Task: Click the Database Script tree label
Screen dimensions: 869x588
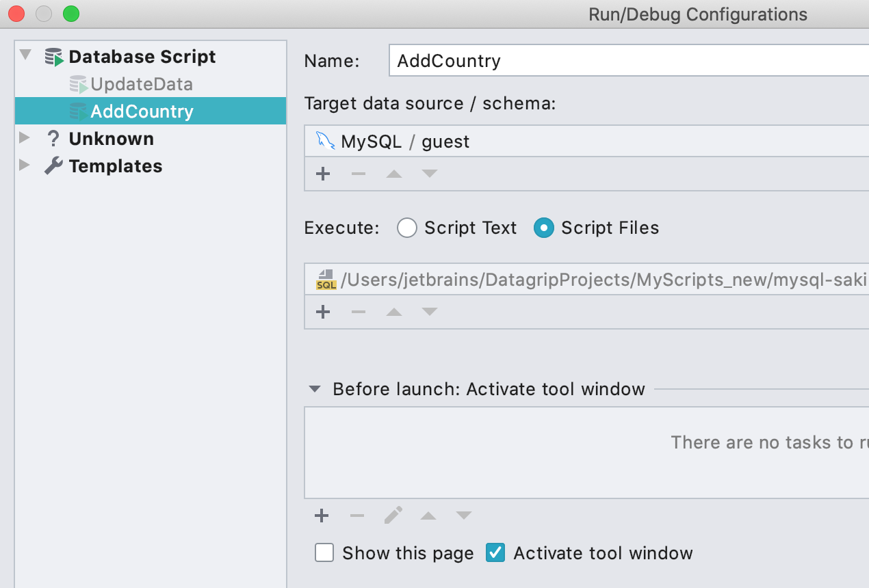Action: (x=142, y=57)
